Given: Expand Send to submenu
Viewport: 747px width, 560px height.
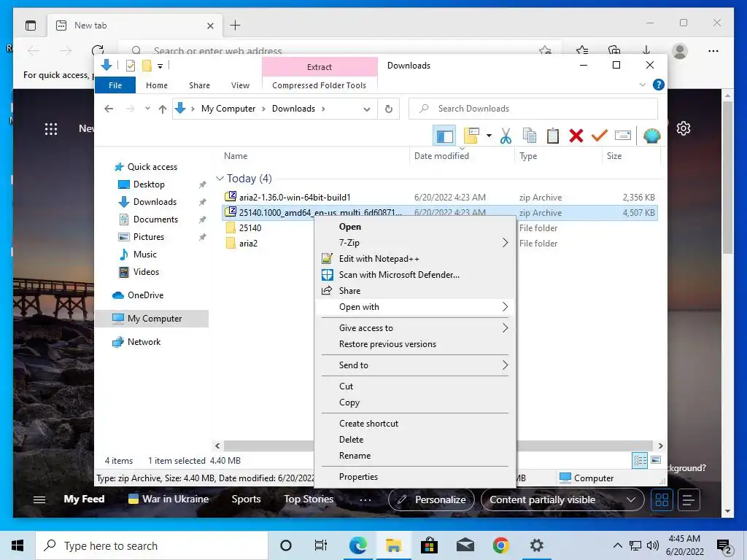Looking at the screenshot, I should point(415,365).
